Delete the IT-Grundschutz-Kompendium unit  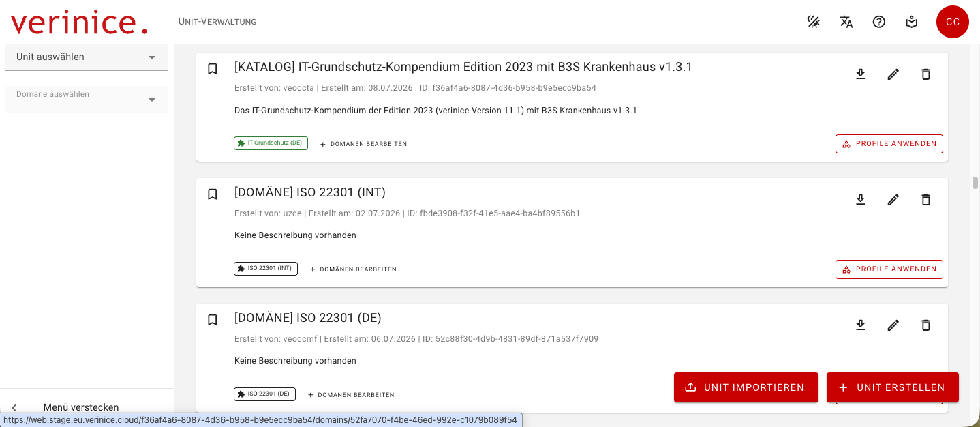925,74
